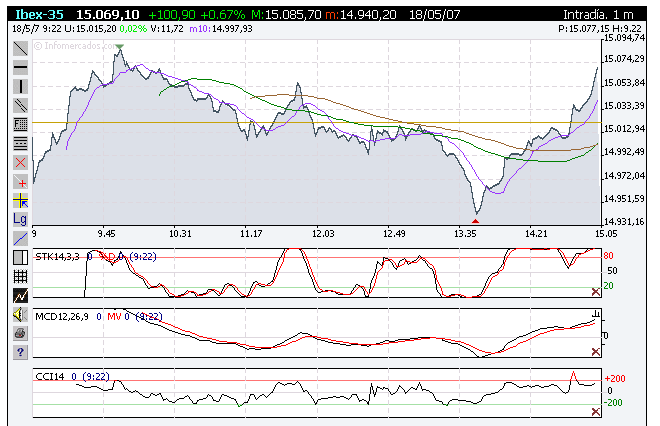Image resolution: width=660 pixels, height=426 pixels.
Task: Select the parallel lines channel tool
Action: click(x=20, y=105)
